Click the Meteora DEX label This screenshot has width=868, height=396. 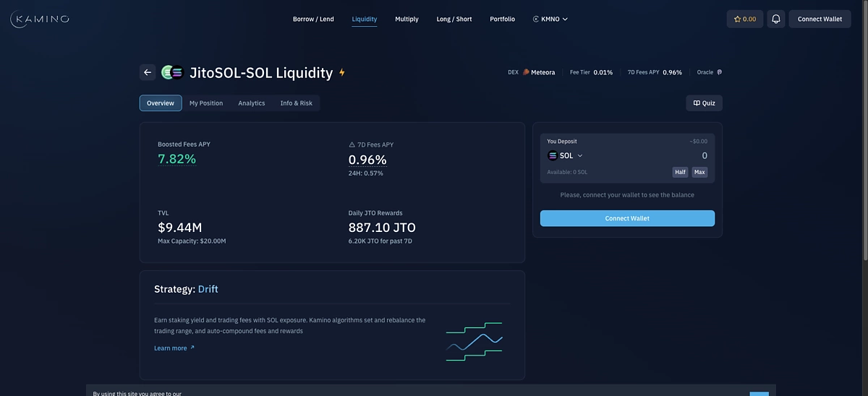(543, 72)
